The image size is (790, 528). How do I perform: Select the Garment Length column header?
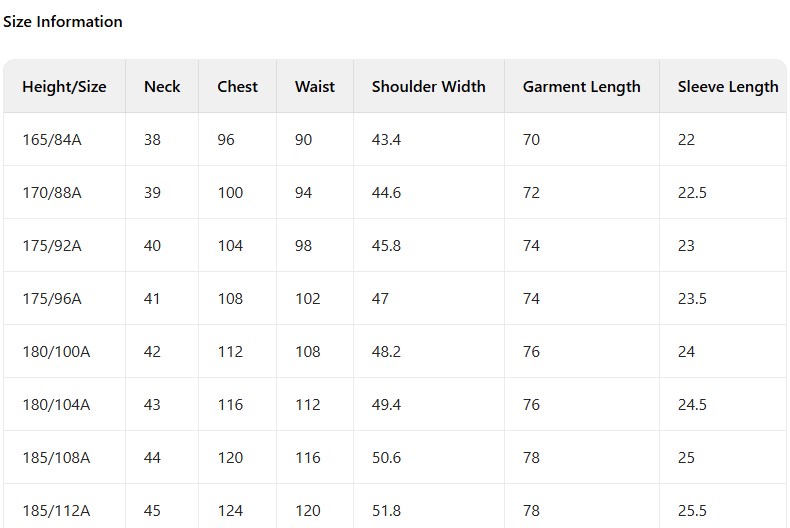click(x=581, y=87)
